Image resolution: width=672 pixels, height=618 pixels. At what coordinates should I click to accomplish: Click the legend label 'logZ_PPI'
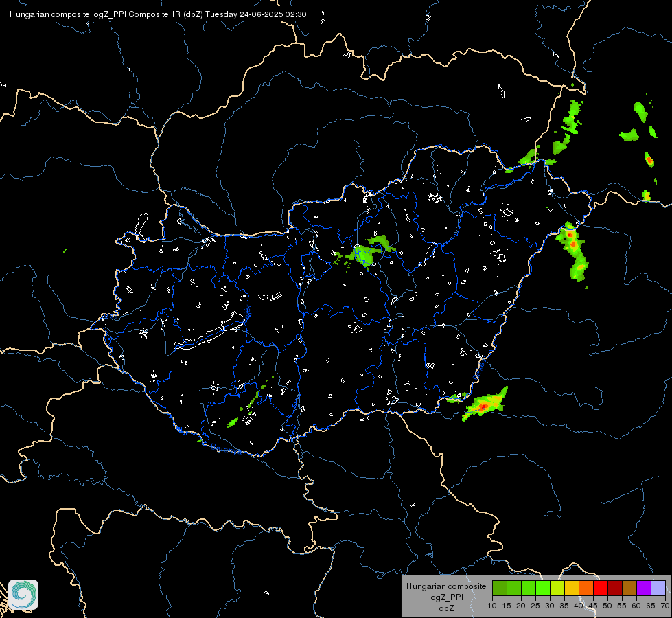click(x=446, y=597)
